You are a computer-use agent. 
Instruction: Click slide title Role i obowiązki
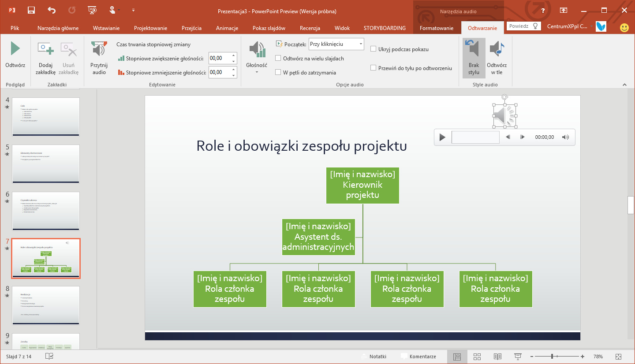pyautogui.click(x=302, y=146)
